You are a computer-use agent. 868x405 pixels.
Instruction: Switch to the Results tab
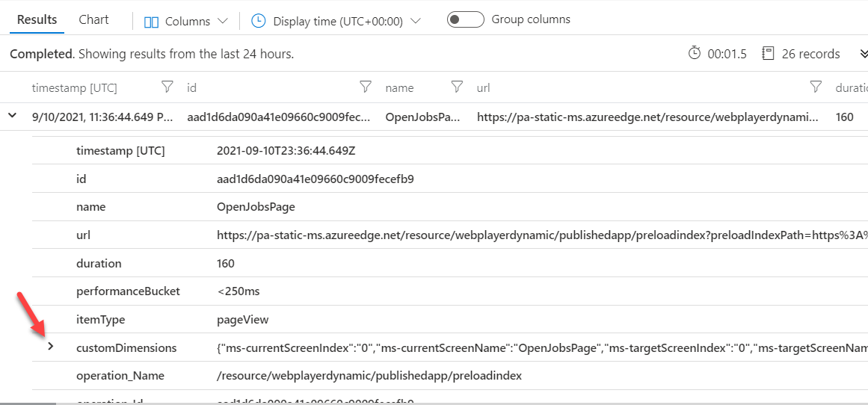[37, 20]
